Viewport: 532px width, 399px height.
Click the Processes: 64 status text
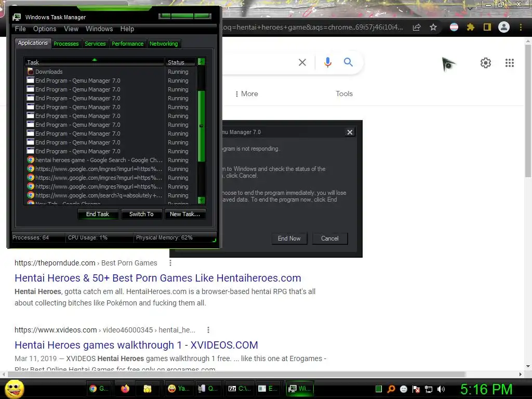[31, 237]
